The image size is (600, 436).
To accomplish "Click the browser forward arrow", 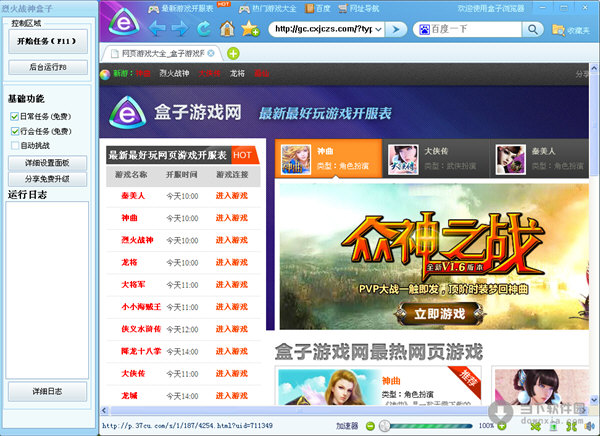I will [x=180, y=29].
